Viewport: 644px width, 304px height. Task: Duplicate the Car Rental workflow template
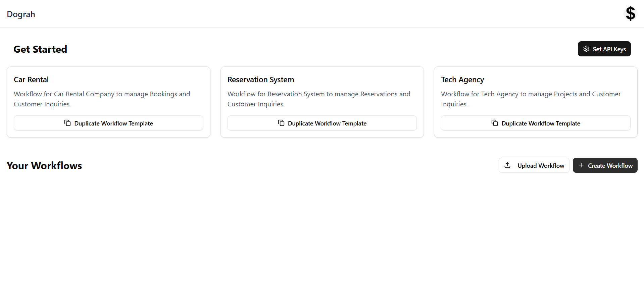point(108,123)
